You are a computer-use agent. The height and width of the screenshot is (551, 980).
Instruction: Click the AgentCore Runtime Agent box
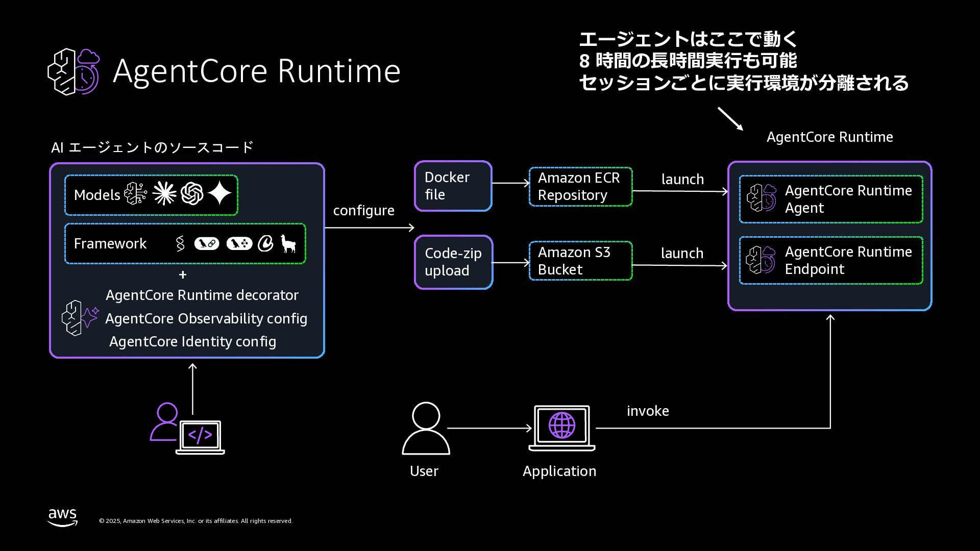pos(830,199)
